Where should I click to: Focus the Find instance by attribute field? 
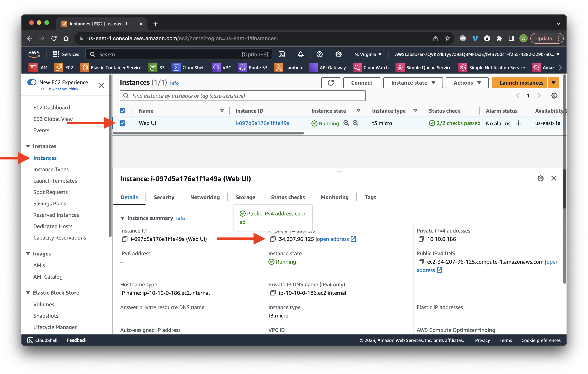[x=242, y=95]
